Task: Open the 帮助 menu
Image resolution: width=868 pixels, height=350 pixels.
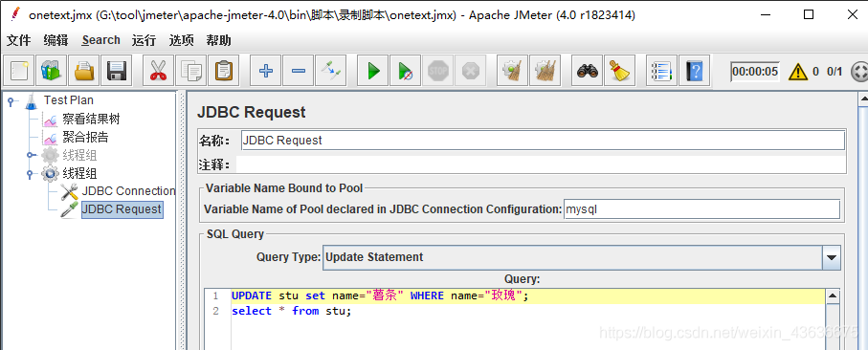Action: point(218,40)
